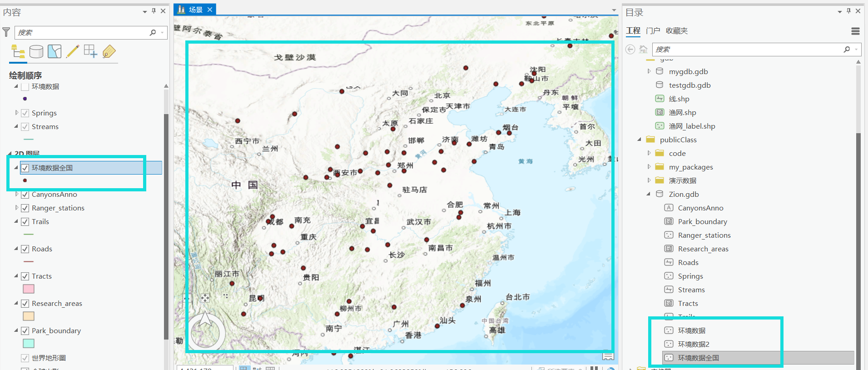Collapse the 环境数据 layer legend
Screen dimensions: 868x370
[16, 86]
